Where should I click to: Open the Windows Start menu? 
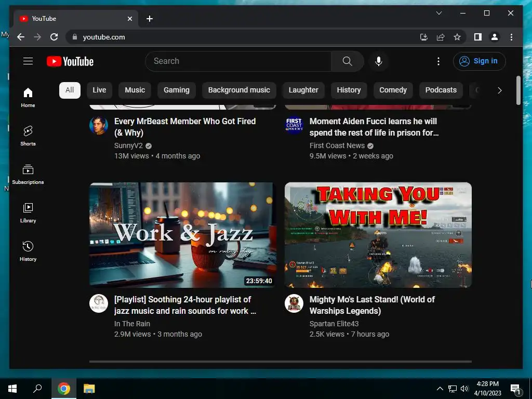click(x=12, y=389)
